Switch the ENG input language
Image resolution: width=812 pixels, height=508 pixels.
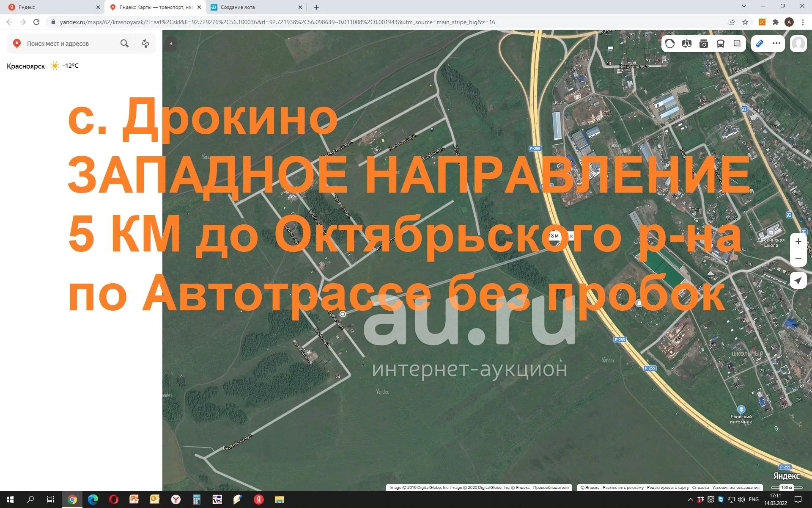[x=754, y=500]
